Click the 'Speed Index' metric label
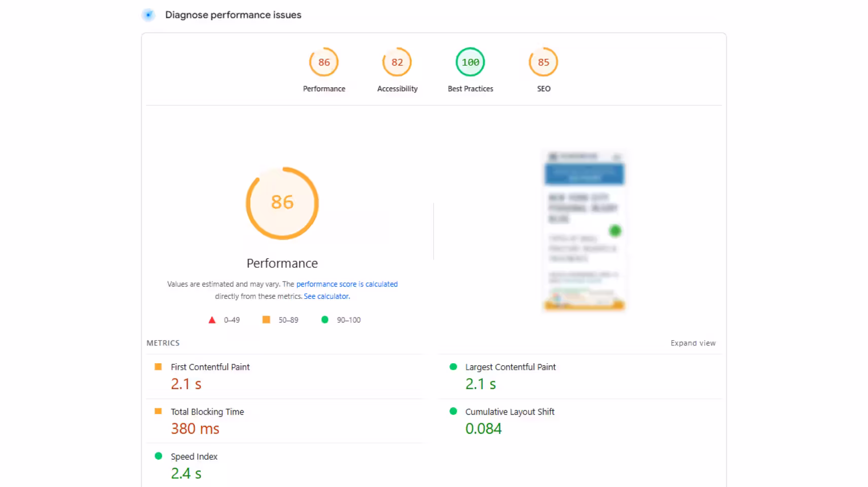 pos(194,456)
